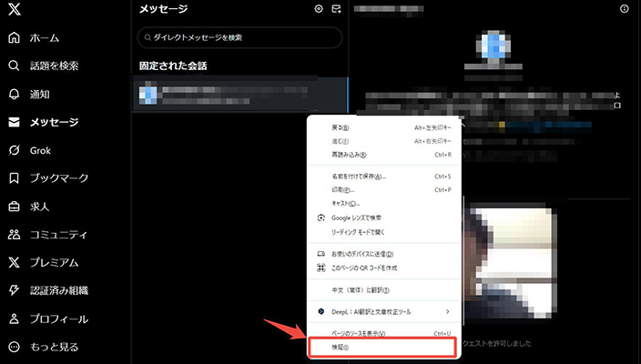Screen dimensions: 641x364
Task: Click the 通知 label
Action: (x=40, y=95)
